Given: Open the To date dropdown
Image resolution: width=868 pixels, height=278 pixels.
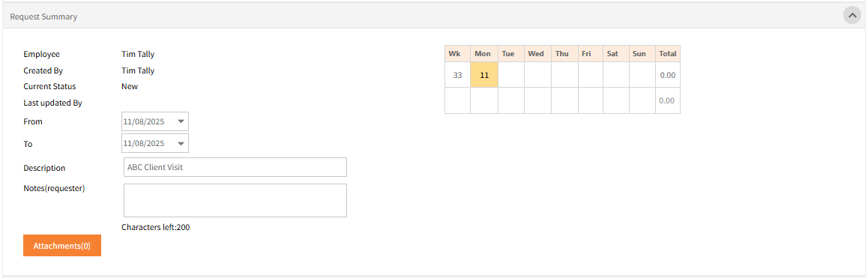Looking at the screenshot, I should (x=181, y=143).
